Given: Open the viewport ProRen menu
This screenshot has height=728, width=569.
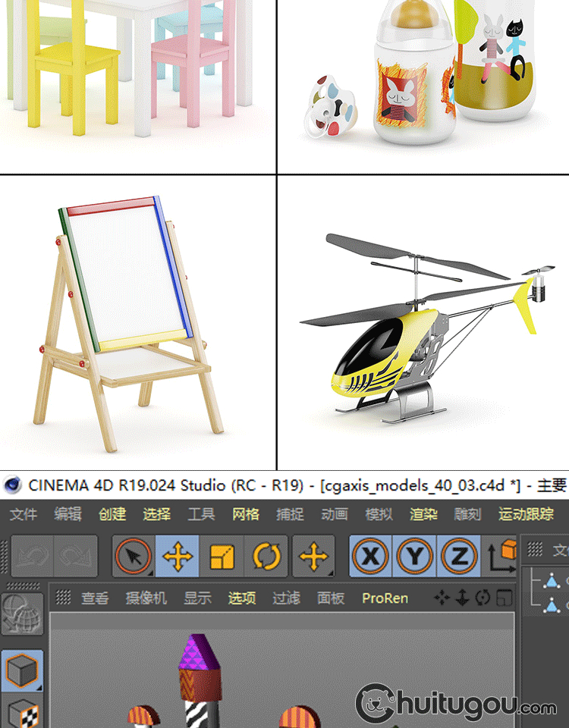Looking at the screenshot, I should pos(385,598).
